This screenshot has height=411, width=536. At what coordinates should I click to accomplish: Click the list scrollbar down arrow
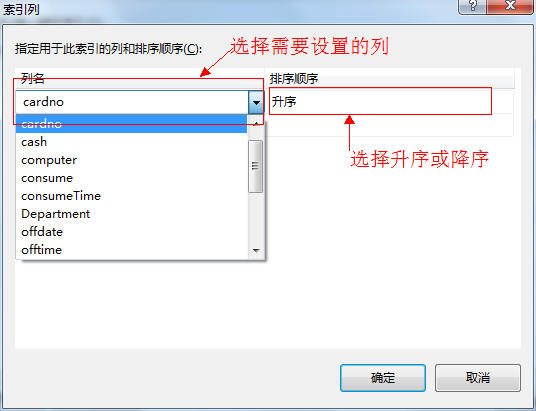pyautogui.click(x=256, y=251)
